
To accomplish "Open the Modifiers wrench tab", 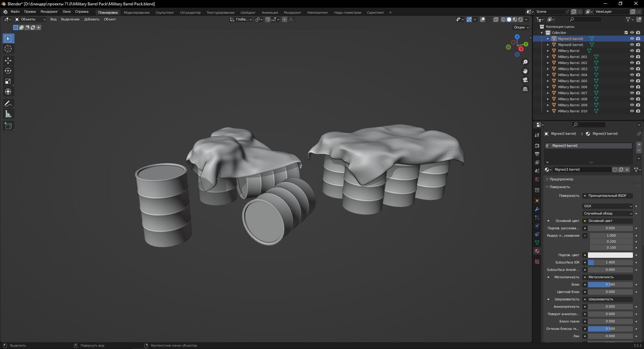I will coord(537,209).
